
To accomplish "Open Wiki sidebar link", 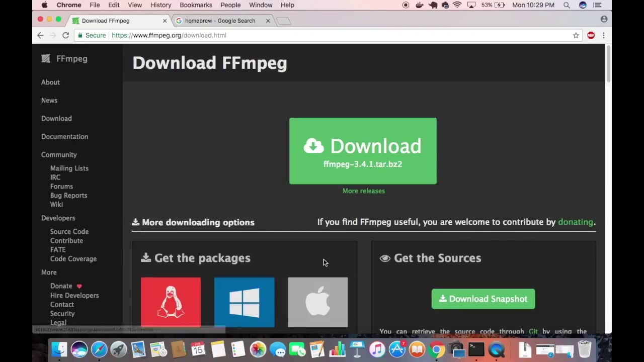I will 56,204.
